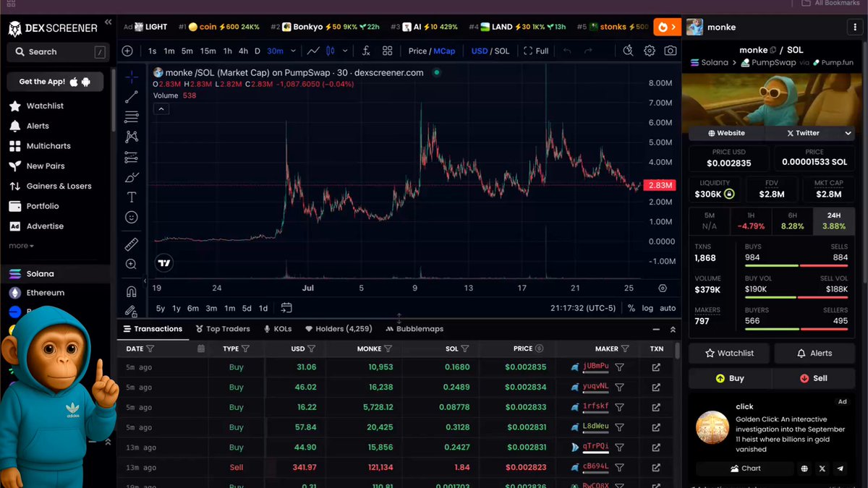Image resolution: width=868 pixels, height=488 pixels.
Task: Take a chart snapshot with camera icon
Action: point(671,51)
